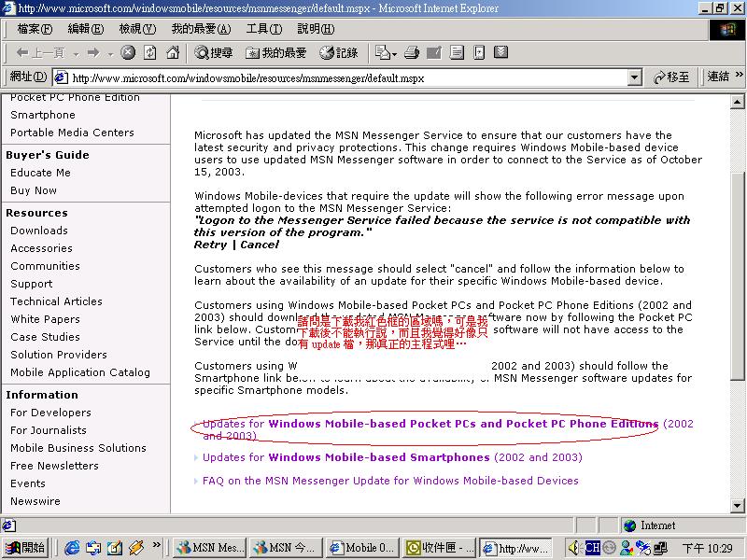Open the 連結 links toolbar
747x560 pixels.
pos(717,77)
